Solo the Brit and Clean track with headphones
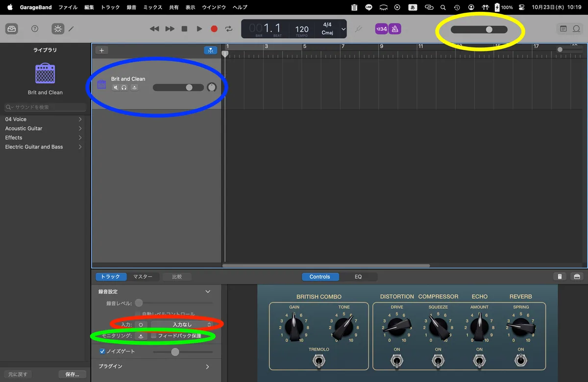This screenshot has width=588, height=382. 124,88
